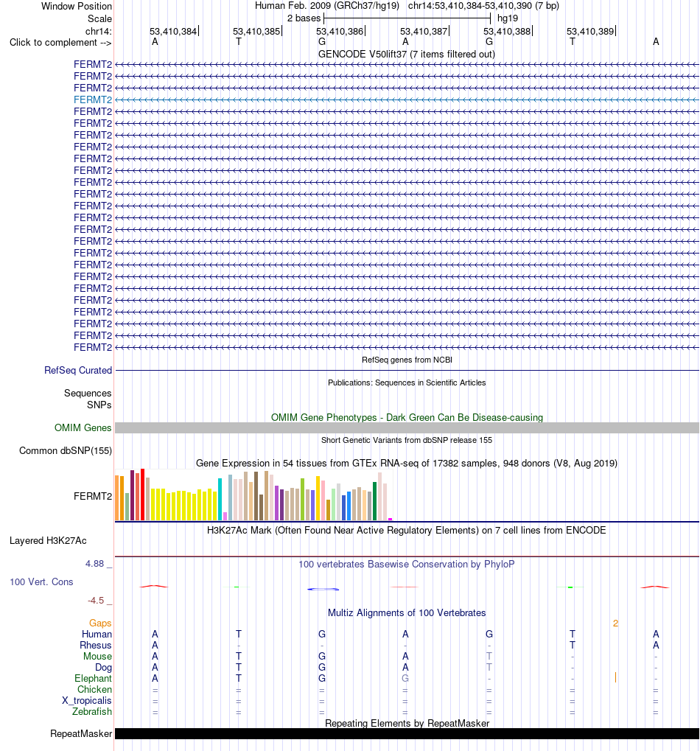This screenshot has height=751, width=700.
Task: Select the Human alignment row label
Action: (97, 634)
